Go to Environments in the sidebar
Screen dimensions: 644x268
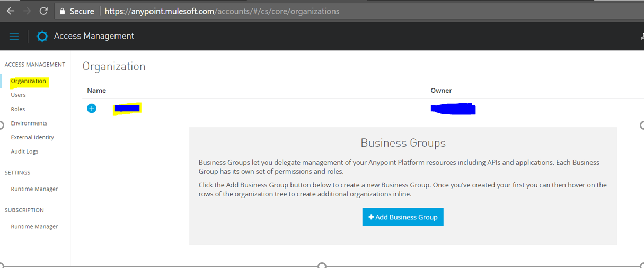29,123
